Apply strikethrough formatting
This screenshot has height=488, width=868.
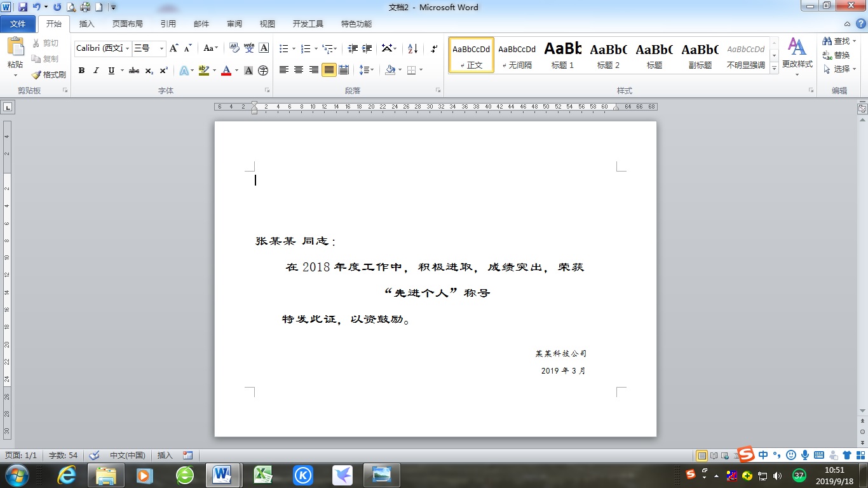pos(133,71)
